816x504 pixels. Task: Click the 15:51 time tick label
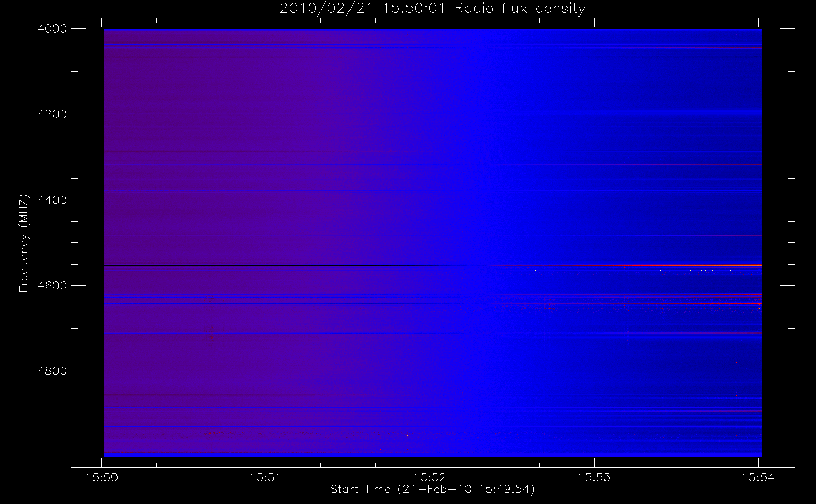click(x=266, y=477)
